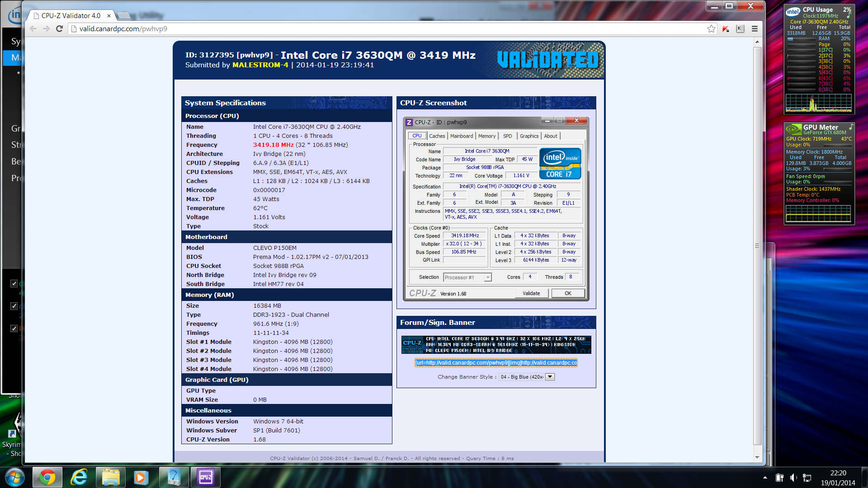Click the DDR3-1923 - Dual Channel text
868x488 pixels.
(x=291, y=315)
